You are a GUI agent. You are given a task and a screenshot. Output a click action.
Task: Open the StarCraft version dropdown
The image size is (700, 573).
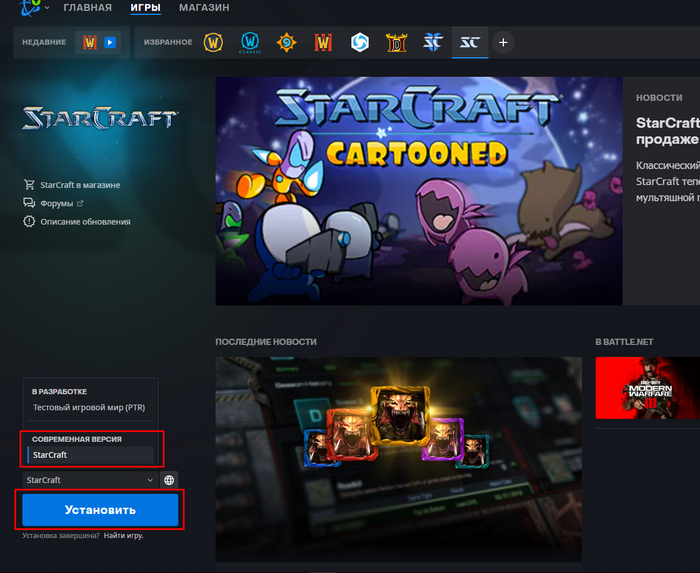tap(90, 480)
